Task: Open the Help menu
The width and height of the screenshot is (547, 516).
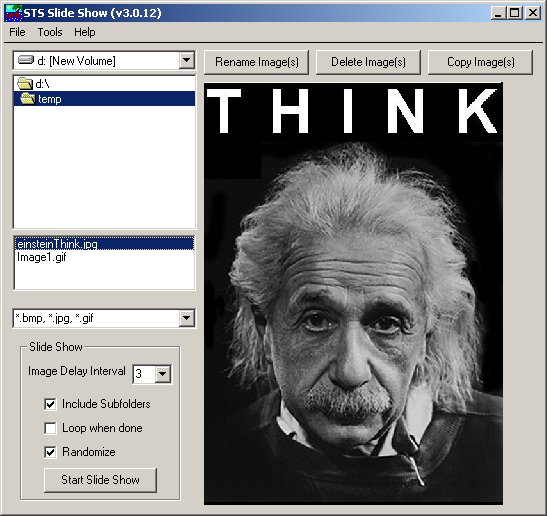Action: pyautogui.click(x=84, y=32)
